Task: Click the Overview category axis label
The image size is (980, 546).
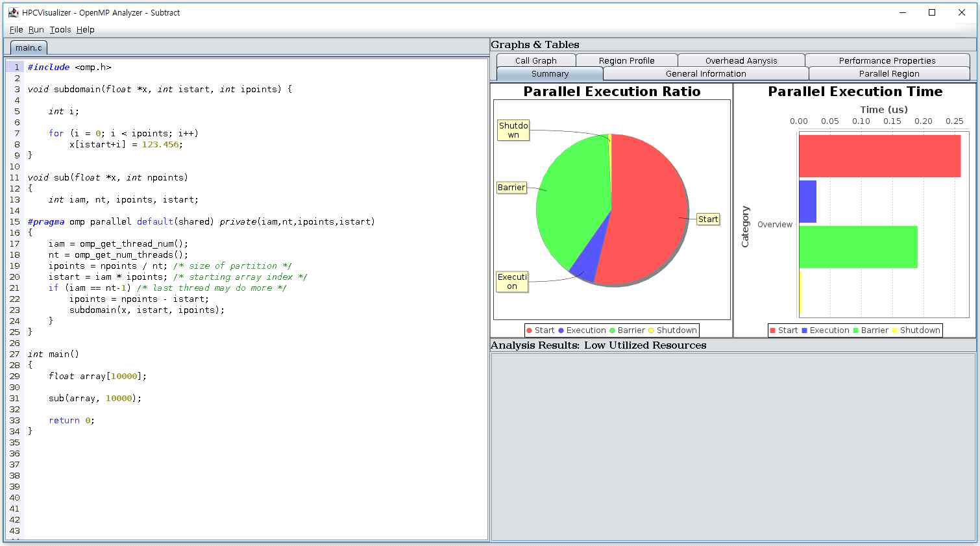Action: tap(775, 225)
